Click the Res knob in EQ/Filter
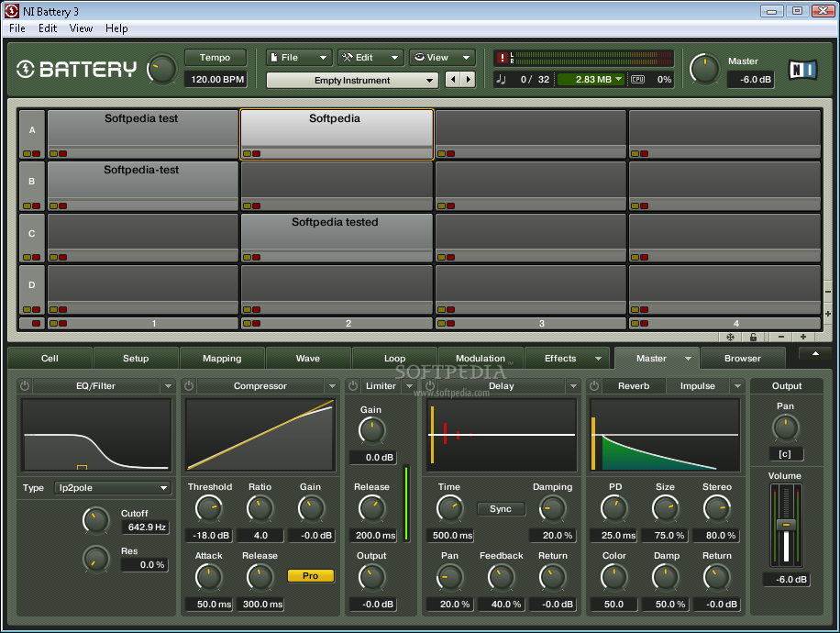Image resolution: width=840 pixels, height=633 pixels. click(96, 559)
